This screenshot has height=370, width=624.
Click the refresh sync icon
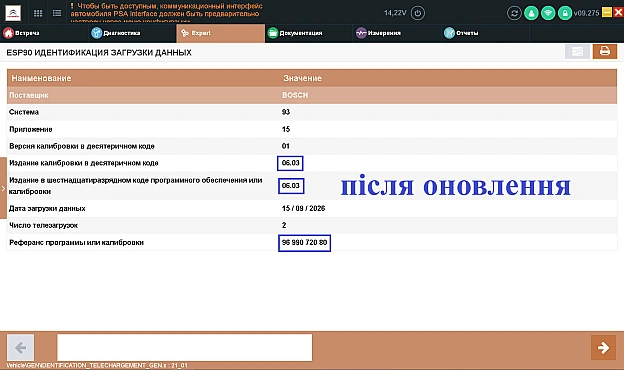pos(514,13)
